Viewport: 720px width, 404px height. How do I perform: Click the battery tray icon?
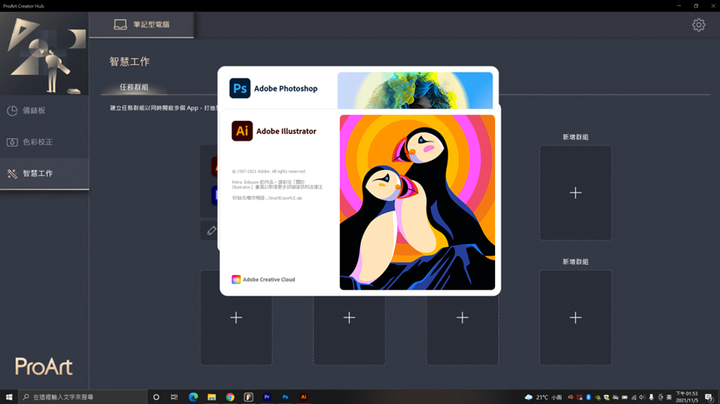624,397
